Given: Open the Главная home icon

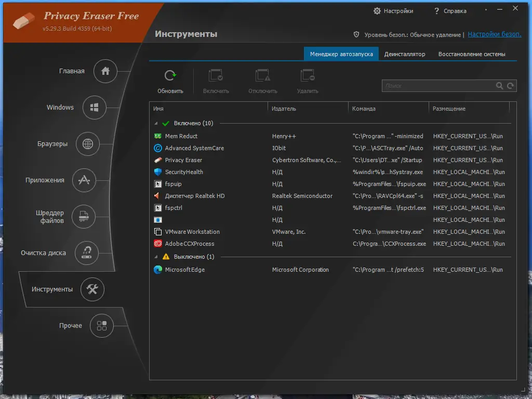Looking at the screenshot, I should click(x=105, y=71).
